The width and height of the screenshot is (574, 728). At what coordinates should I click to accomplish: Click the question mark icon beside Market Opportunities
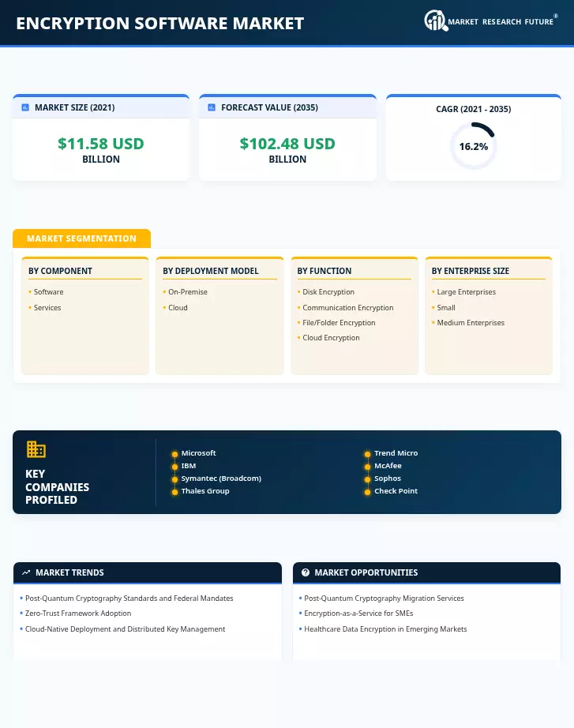tap(305, 572)
